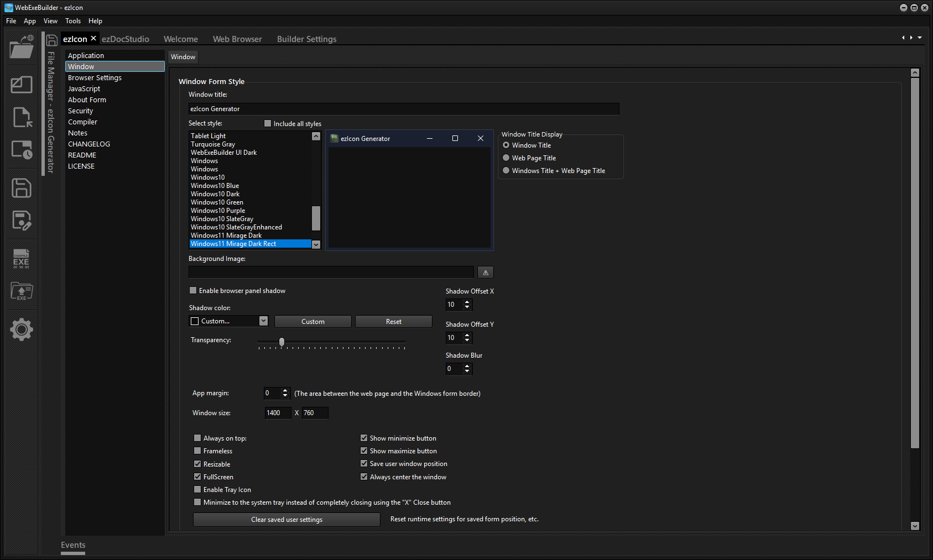Click the save-as disk with pencil icon
933x560 pixels.
22,221
